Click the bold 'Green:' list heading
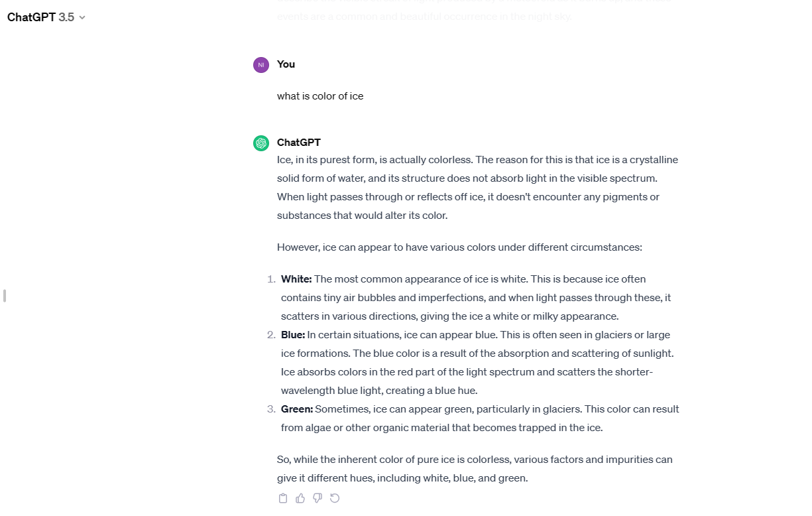Image resolution: width=812 pixels, height=516 pixels. click(297, 409)
